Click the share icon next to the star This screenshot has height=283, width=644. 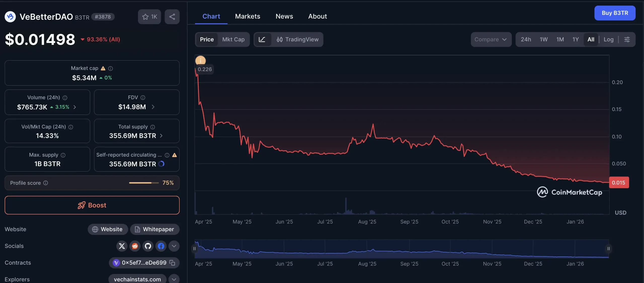(172, 17)
